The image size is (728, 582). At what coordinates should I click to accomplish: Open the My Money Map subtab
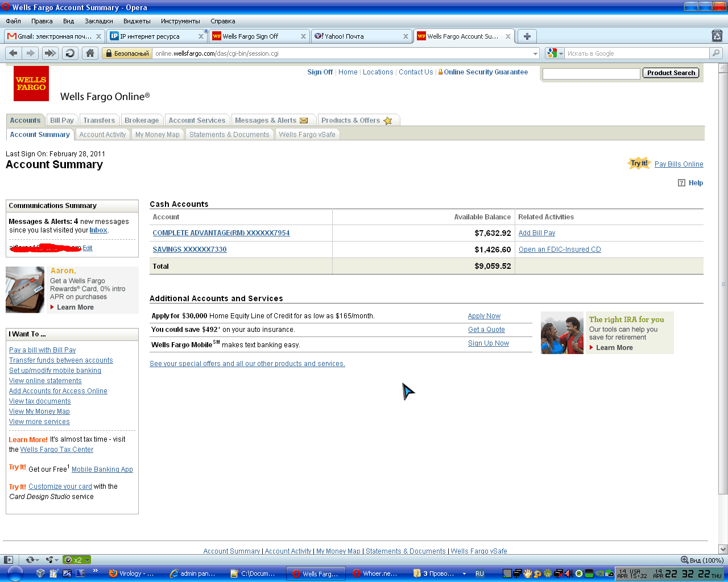pyautogui.click(x=158, y=135)
